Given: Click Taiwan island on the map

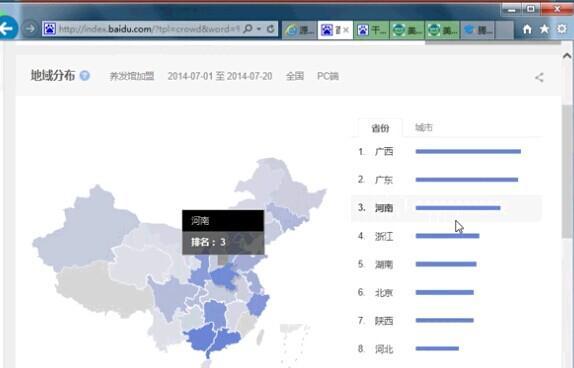Looking at the screenshot, I should [x=261, y=337].
